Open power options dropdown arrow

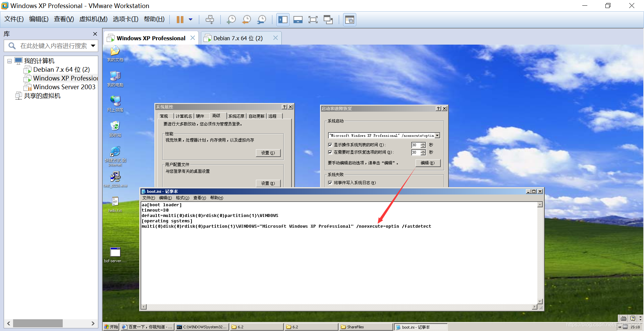pyautogui.click(x=191, y=19)
